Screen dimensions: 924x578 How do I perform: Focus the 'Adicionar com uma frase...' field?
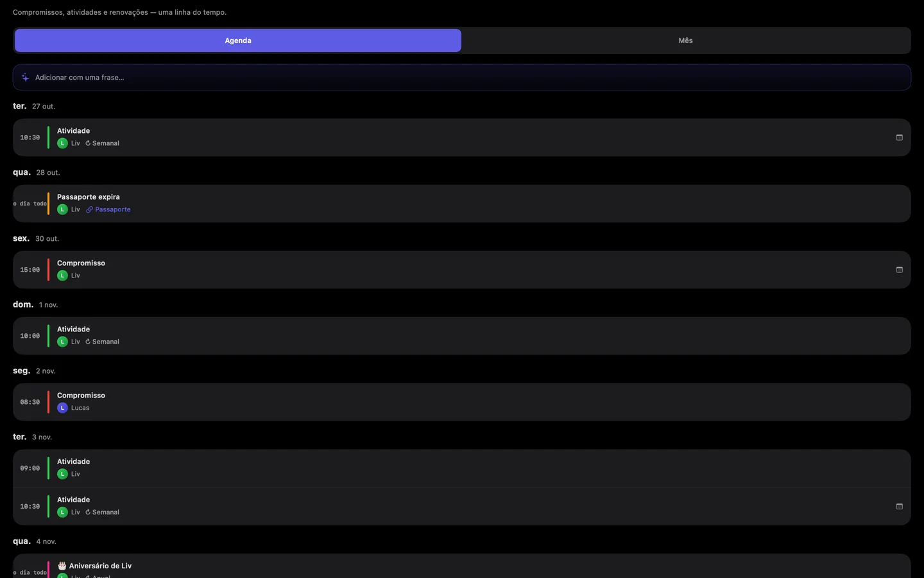[462, 77]
